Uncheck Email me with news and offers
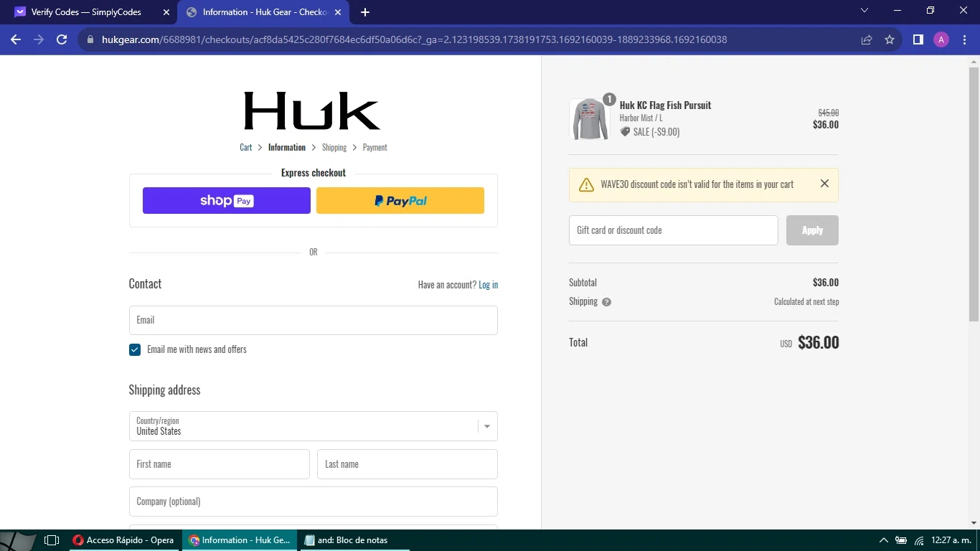 pos(135,349)
